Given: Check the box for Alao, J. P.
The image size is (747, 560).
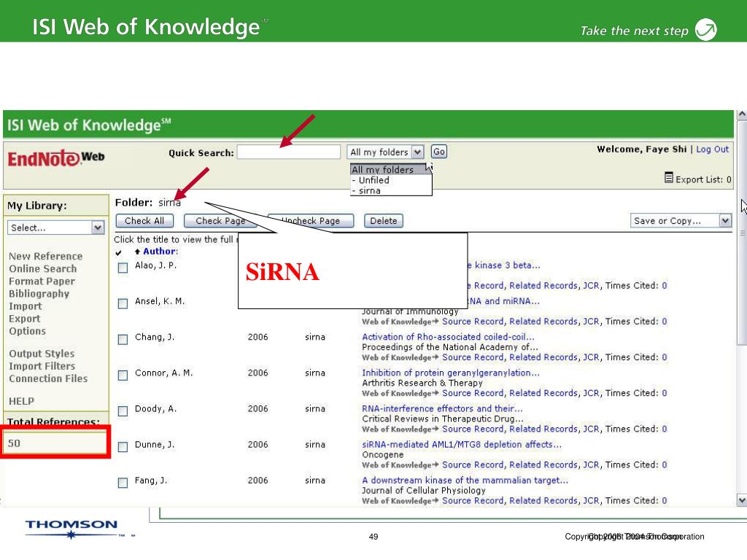Looking at the screenshot, I should pos(123,268).
